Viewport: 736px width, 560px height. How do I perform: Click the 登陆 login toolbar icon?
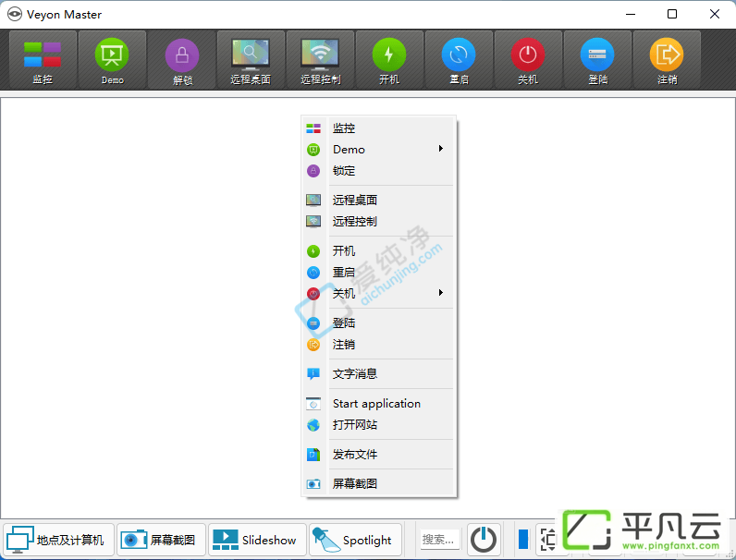pyautogui.click(x=597, y=60)
